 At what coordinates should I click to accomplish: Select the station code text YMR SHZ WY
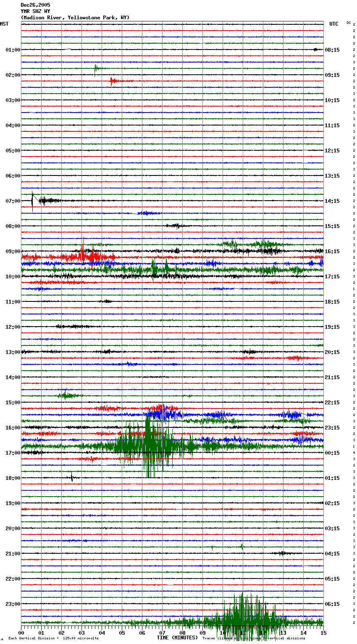[x=35, y=11]
